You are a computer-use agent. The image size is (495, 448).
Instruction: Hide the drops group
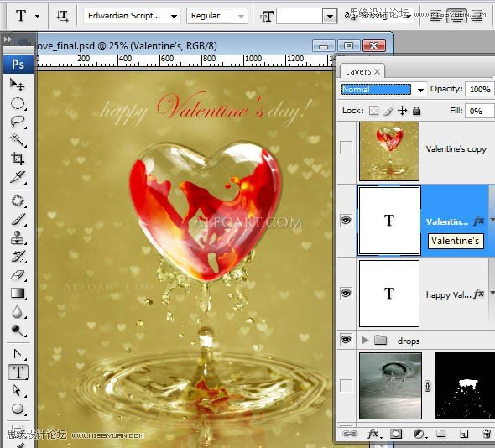(x=346, y=340)
